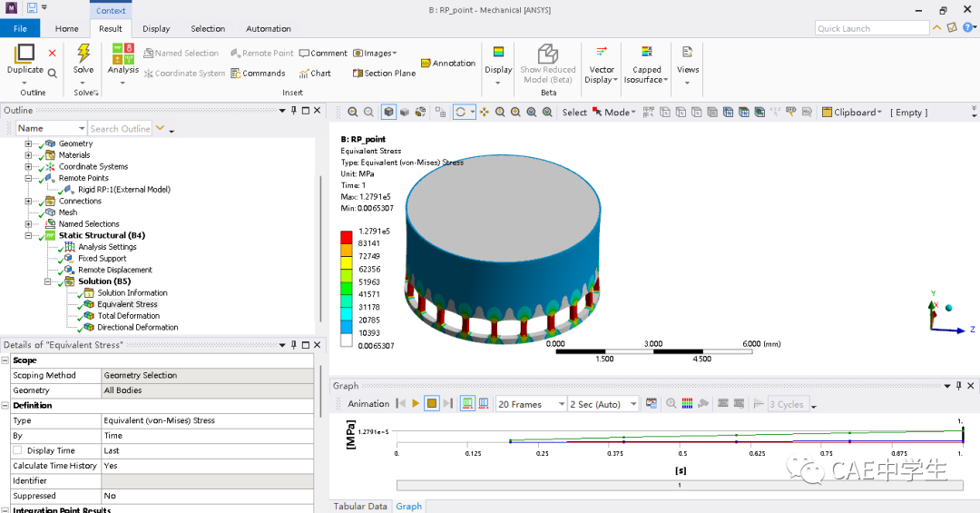Screen dimensions: 980x513
Task: Switch to the Automation ribbon tab
Action: tap(268, 28)
